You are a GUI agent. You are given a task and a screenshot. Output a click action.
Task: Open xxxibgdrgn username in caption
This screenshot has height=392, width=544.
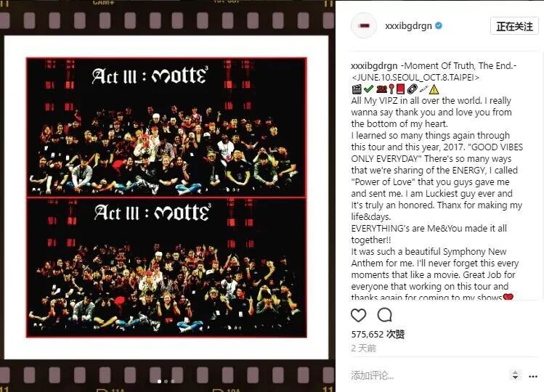(374, 66)
